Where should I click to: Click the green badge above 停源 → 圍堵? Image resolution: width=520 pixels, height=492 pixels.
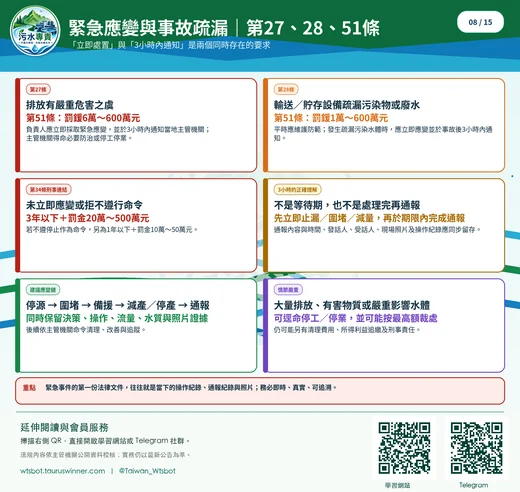(x=43, y=289)
